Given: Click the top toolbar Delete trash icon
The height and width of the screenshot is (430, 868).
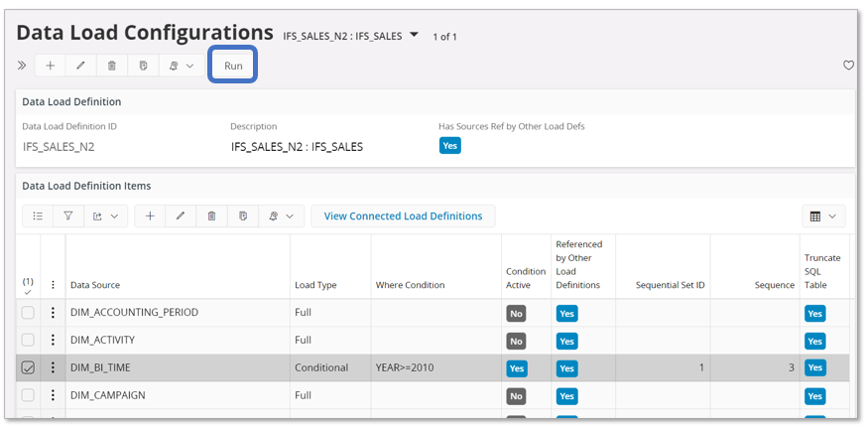Looking at the screenshot, I should (x=112, y=66).
